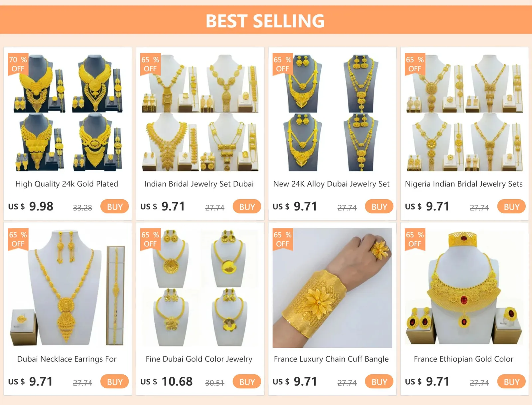Open the High Quality 24k Gold Plated image
Image resolution: width=532 pixels, height=405 pixels.
[x=68, y=113]
